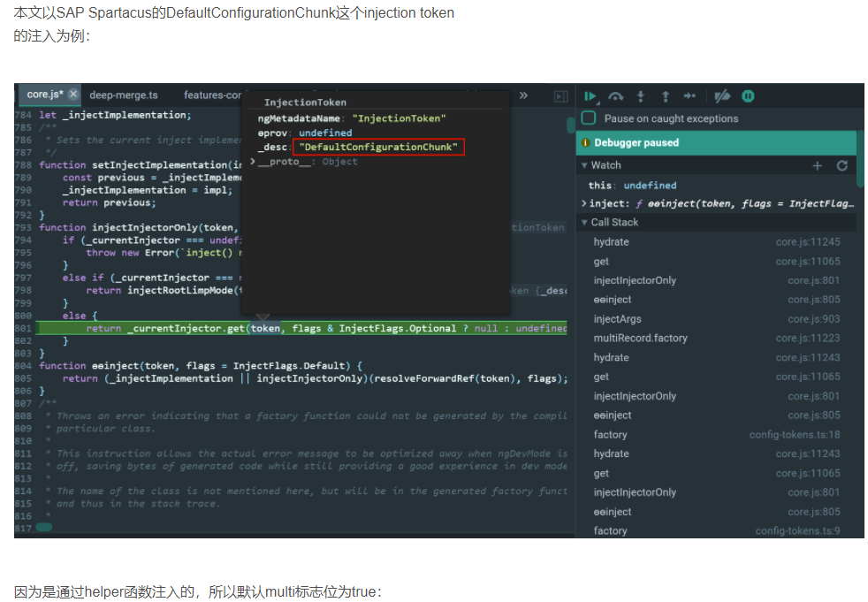The image size is (868, 602).
Task: Refresh watch expressions
Action: click(842, 165)
